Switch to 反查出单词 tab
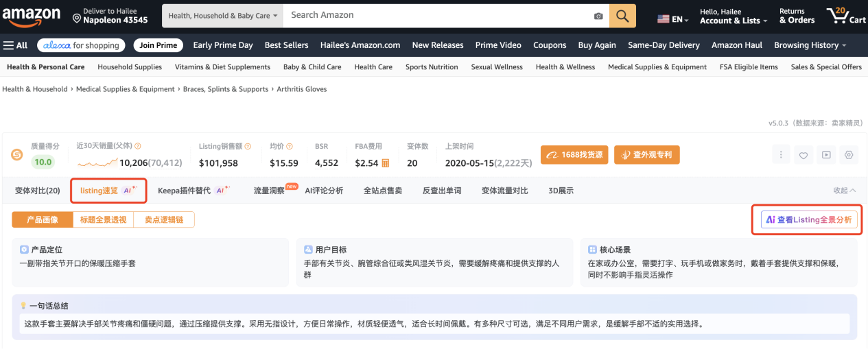Viewport: 868px width, 349px height. (x=442, y=191)
